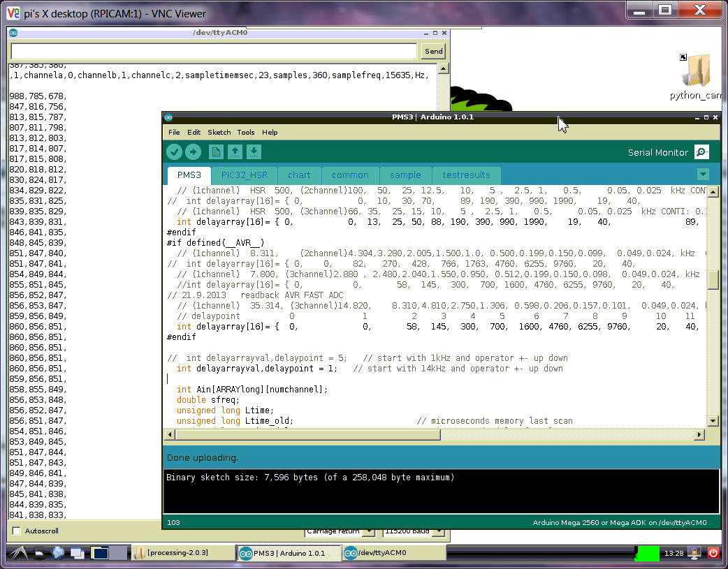
Task: Open the Tools menu
Action: click(246, 132)
